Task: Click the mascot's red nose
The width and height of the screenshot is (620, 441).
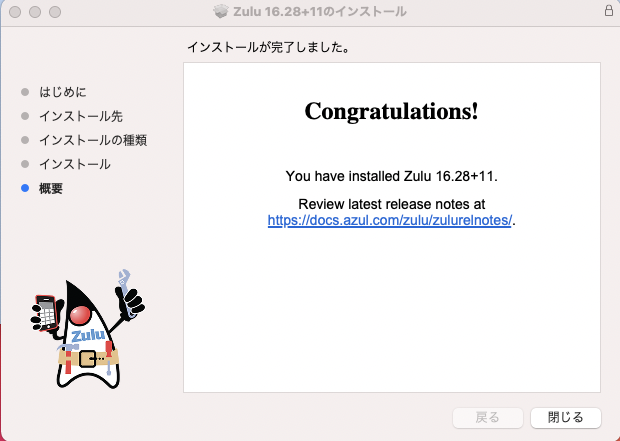Action: click(x=79, y=318)
